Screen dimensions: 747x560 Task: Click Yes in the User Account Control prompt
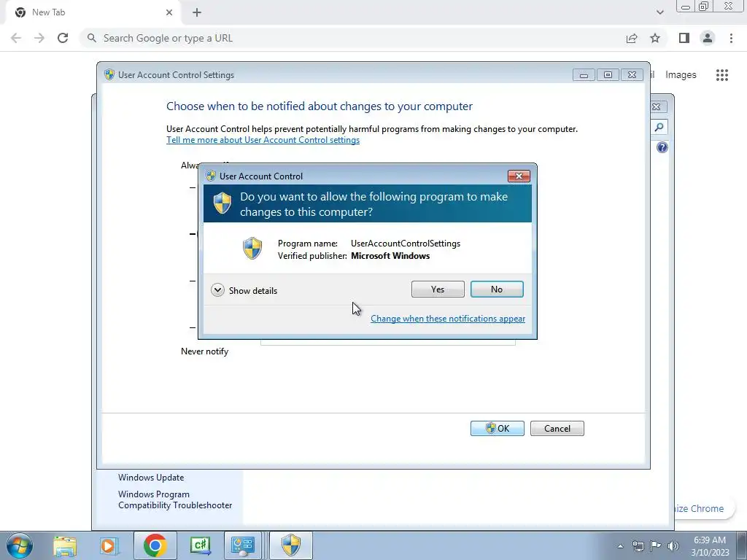438,289
